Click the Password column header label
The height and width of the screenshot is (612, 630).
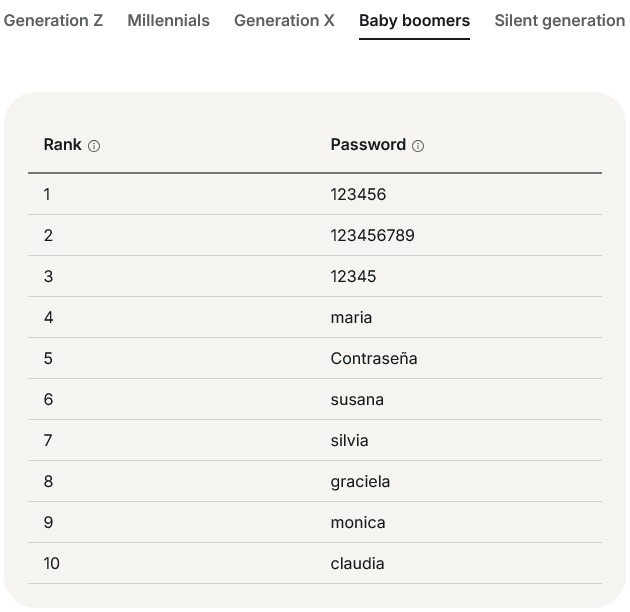(368, 145)
